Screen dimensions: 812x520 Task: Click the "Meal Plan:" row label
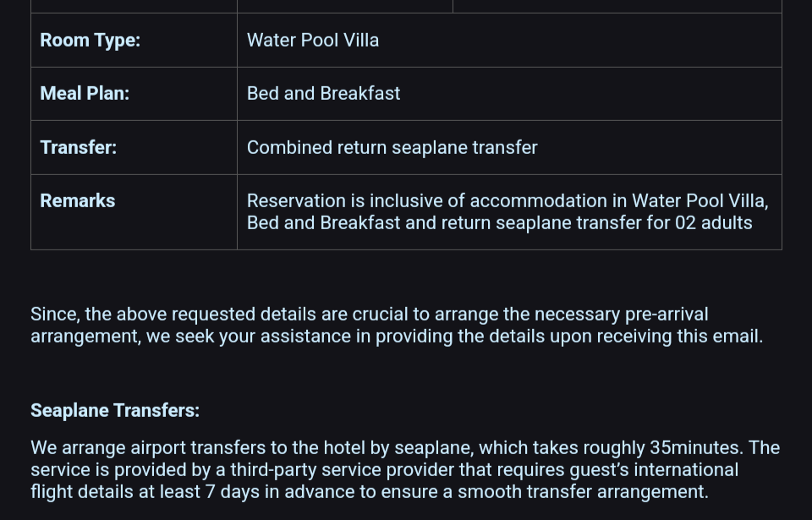coord(85,94)
